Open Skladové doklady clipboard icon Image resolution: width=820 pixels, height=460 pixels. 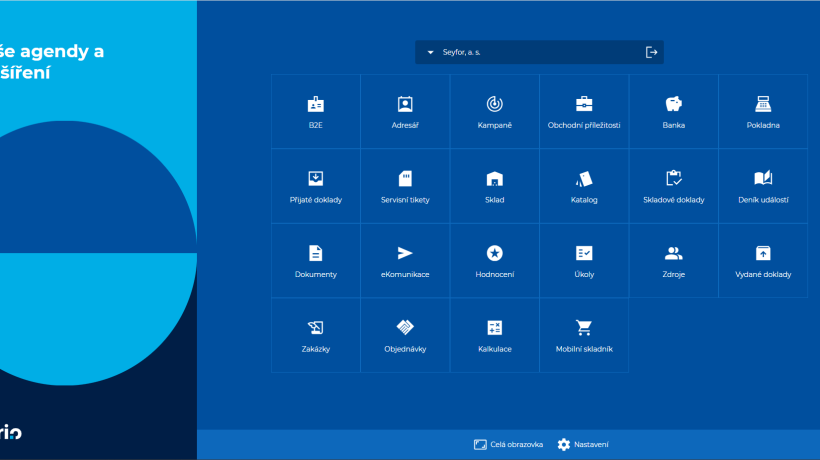tap(674, 179)
